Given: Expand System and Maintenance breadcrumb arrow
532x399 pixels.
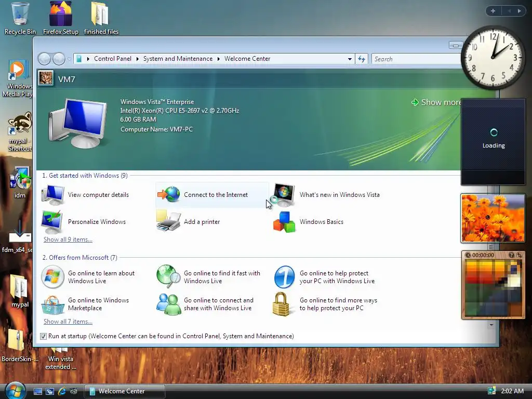Looking at the screenshot, I should pos(219,59).
